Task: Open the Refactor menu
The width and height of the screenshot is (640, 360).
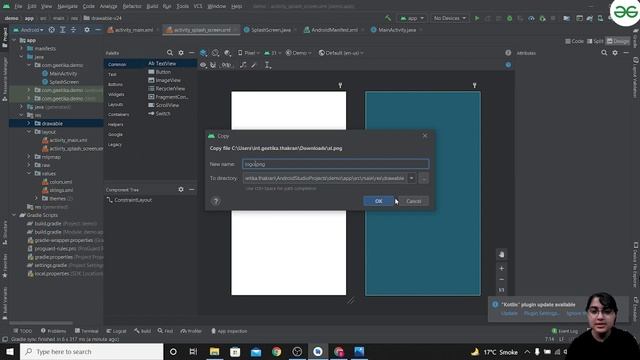Action: [x=132, y=6]
